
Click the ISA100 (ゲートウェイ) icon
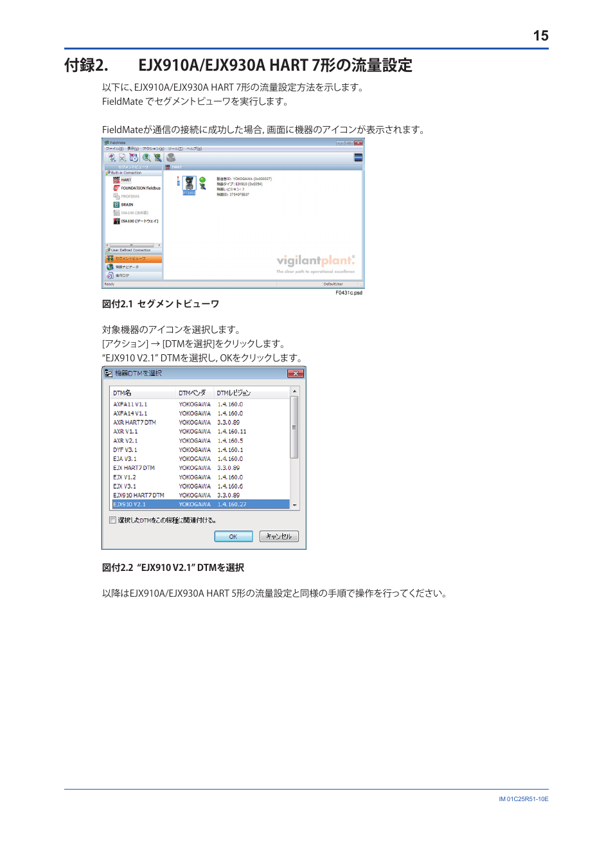(x=116, y=221)
